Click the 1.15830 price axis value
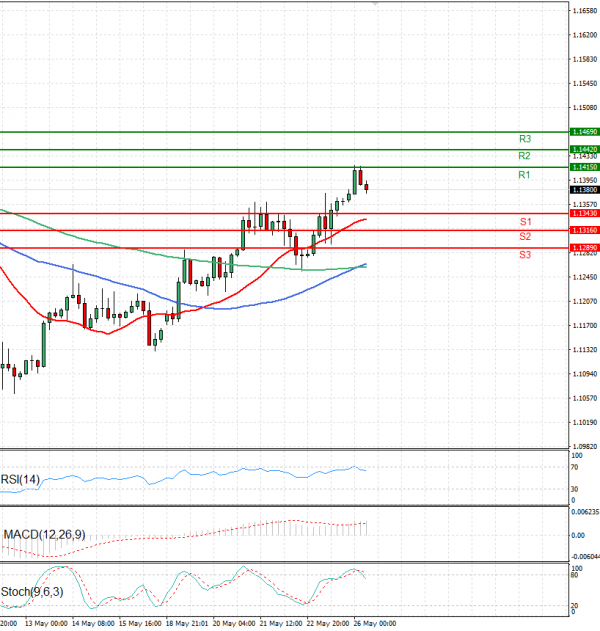 [x=585, y=60]
